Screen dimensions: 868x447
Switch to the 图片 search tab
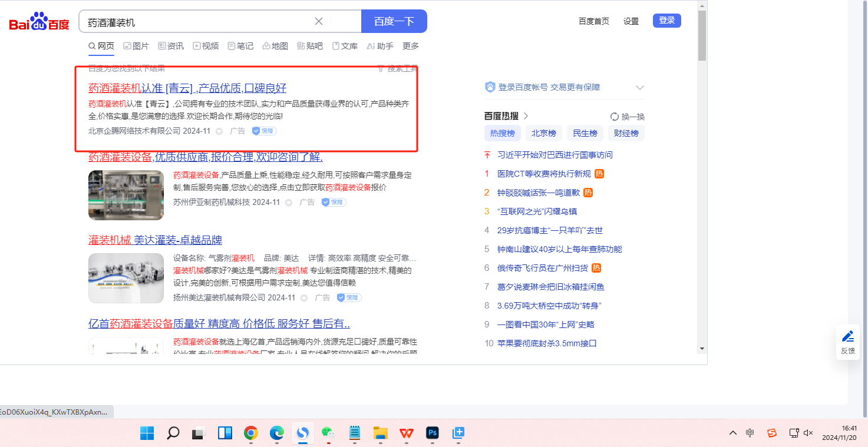point(136,46)
